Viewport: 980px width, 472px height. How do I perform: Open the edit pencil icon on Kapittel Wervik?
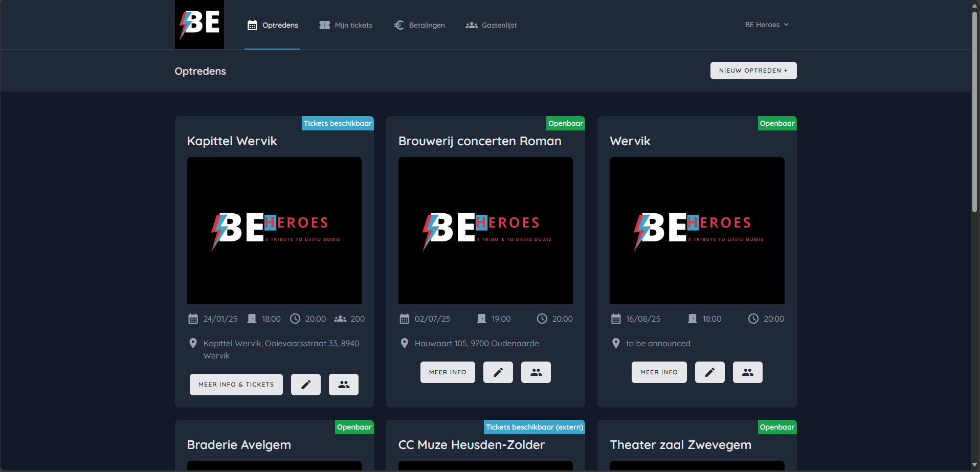[x=305, y=384]
